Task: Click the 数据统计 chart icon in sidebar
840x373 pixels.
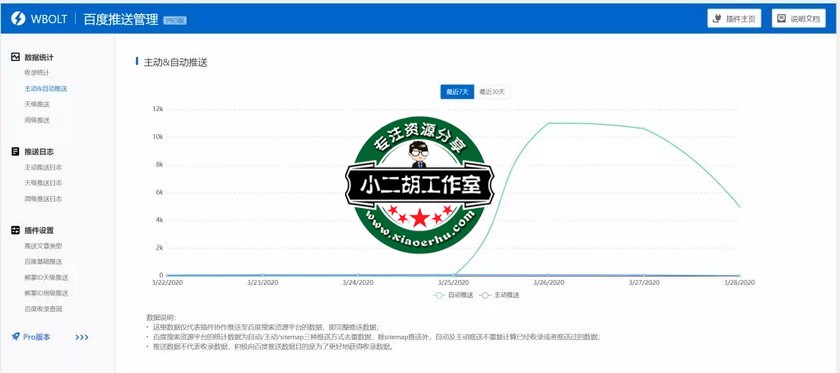Action: 16,56
